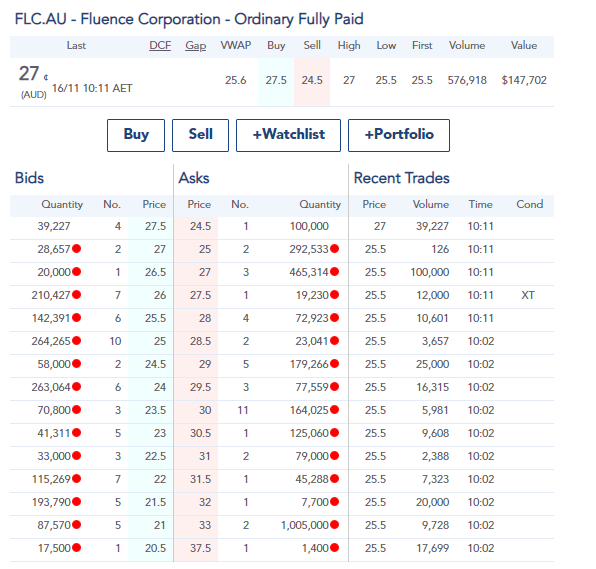Click red dot beside bid quantity 17,500
596x569 pixels.
tap(76, 548)
